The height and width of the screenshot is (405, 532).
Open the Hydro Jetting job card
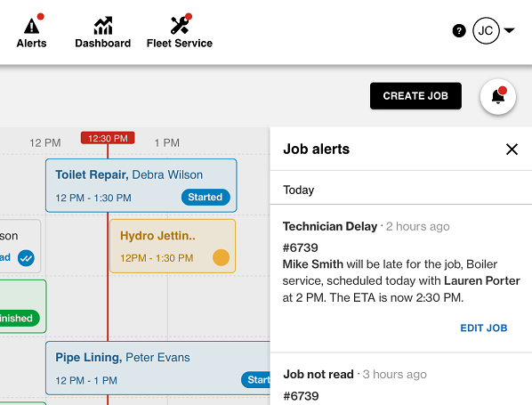(x=173, y=247)
